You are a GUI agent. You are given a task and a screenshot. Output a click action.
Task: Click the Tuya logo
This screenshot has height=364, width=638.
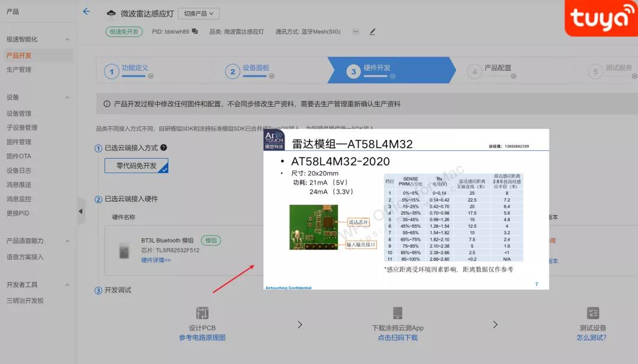click(x=601, y=18)
